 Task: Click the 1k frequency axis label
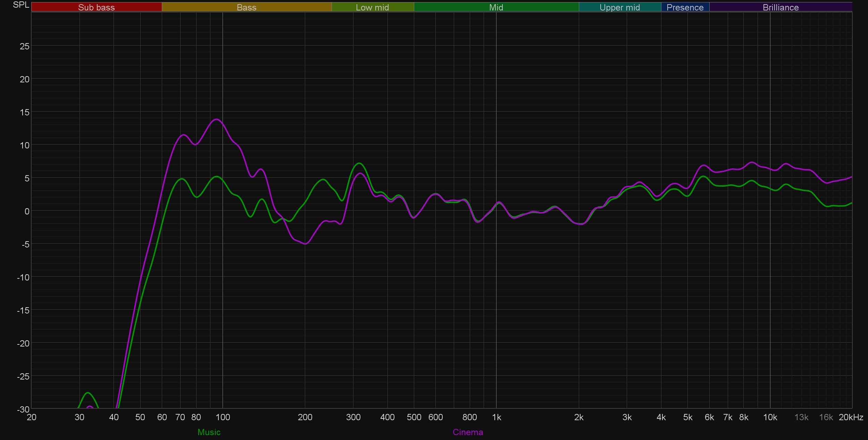click(x=496, y=417)
